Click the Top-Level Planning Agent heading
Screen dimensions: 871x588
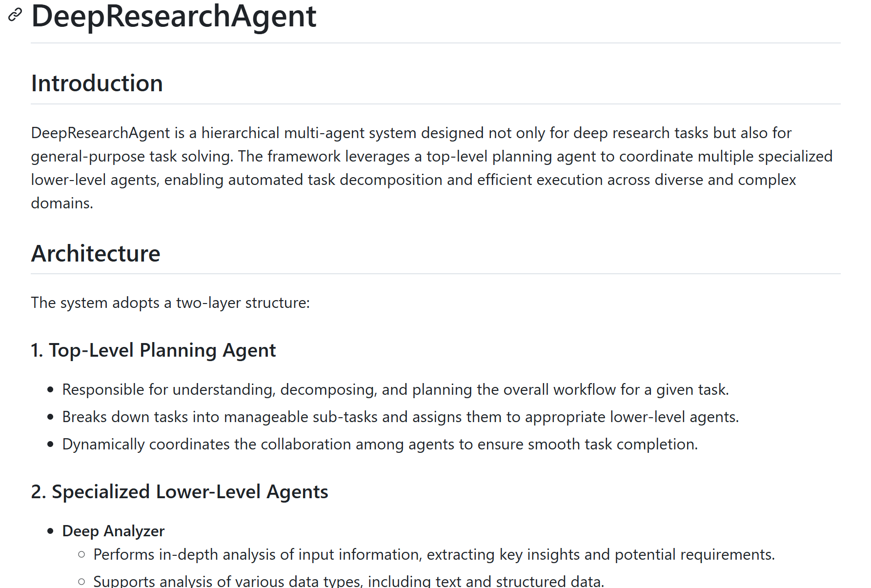point(153,350)
